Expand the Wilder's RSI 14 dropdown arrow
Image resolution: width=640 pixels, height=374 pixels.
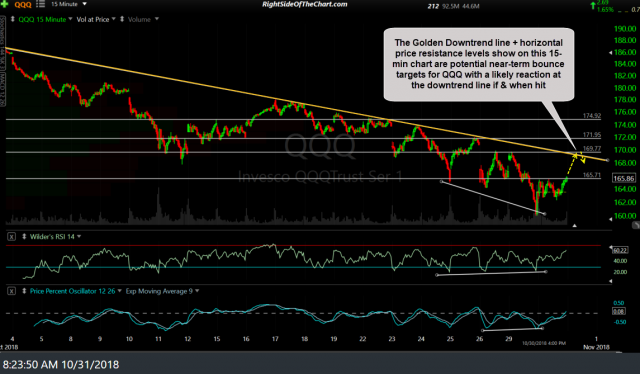tap(79, 236)
